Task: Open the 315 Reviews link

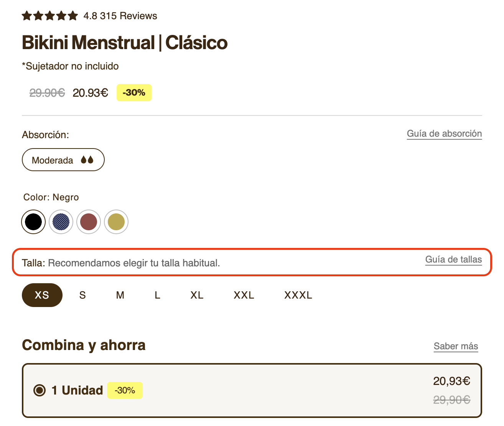Action: 128,16
